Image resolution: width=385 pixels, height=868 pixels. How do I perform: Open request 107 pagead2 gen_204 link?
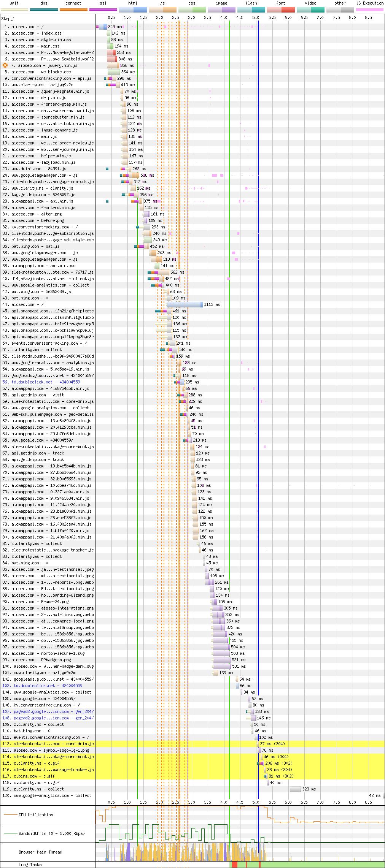53,711
